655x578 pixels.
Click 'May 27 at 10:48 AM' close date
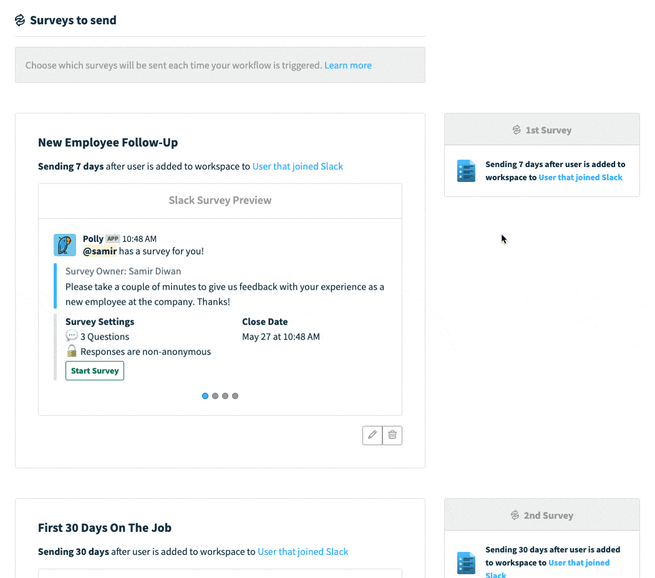[281, 337]
